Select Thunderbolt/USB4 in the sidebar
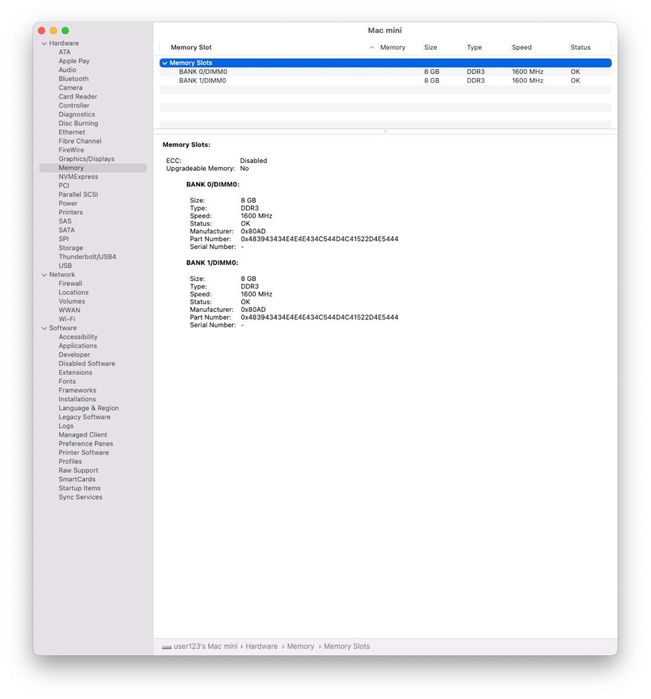651x699 pixels. [x=87, y=257]
